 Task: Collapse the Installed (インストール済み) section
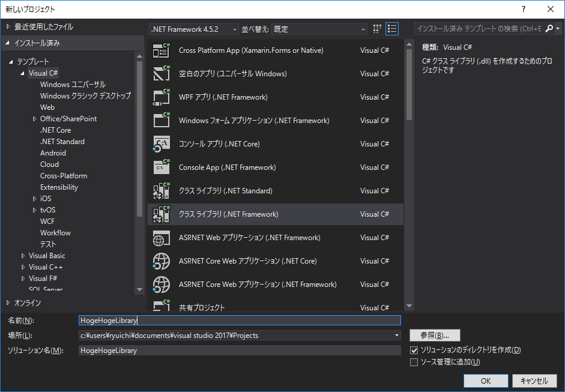8,43
